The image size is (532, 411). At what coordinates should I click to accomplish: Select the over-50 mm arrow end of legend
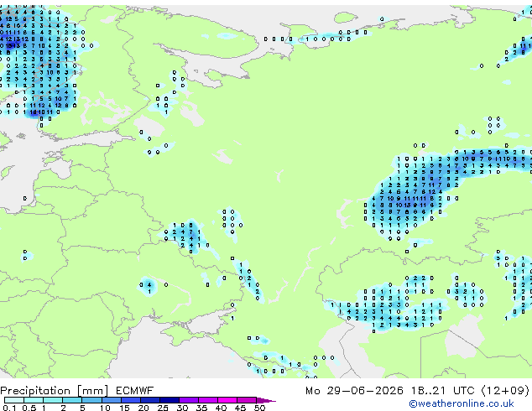click(266, 400)
